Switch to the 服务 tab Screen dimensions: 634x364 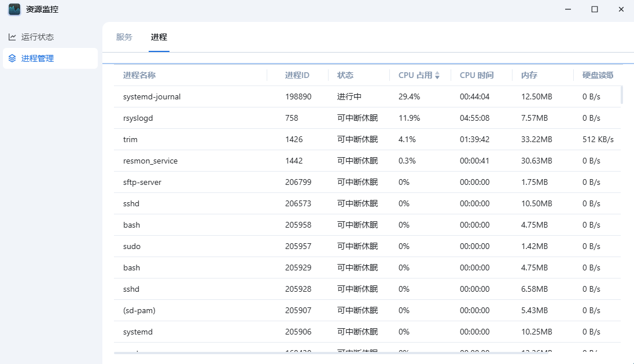(x=124, y=37)
